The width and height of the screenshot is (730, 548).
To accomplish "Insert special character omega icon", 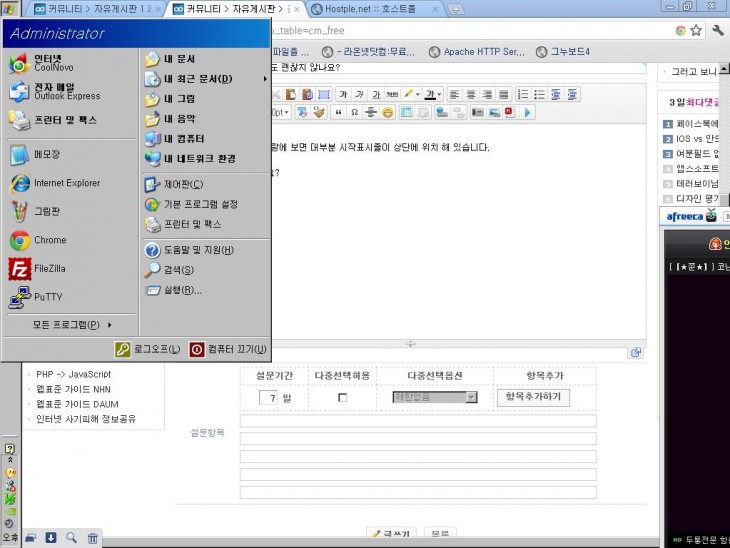I will pos(354,113).
